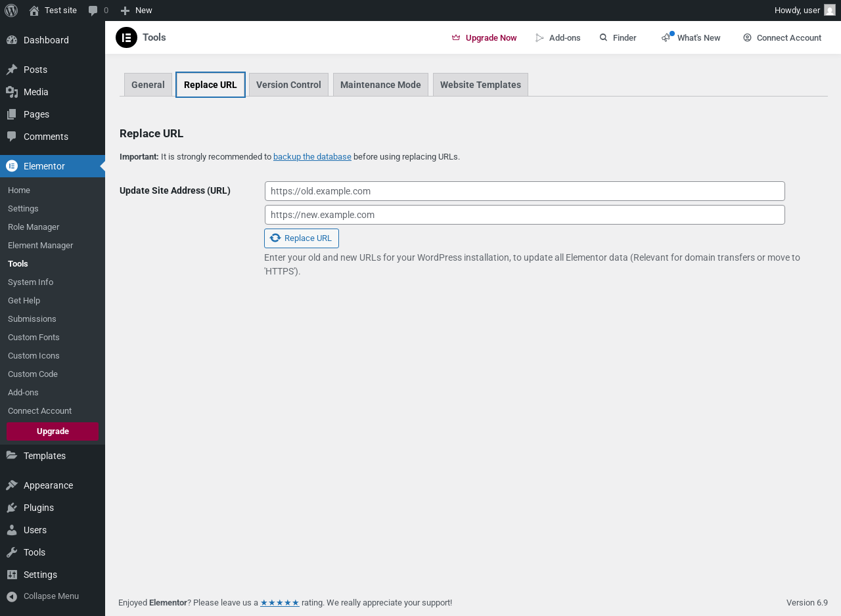Click the Settings sliders icon in sidebar

12,575
